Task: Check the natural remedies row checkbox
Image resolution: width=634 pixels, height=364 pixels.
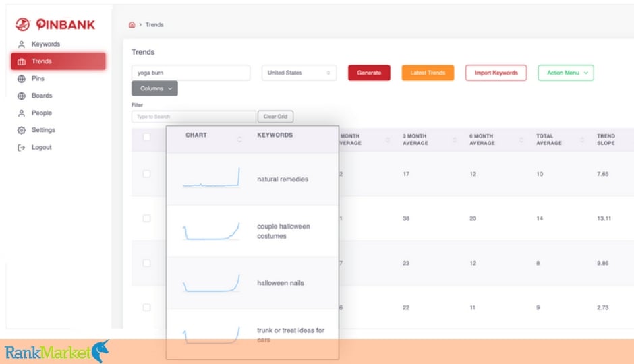Action: pos(147,174)
